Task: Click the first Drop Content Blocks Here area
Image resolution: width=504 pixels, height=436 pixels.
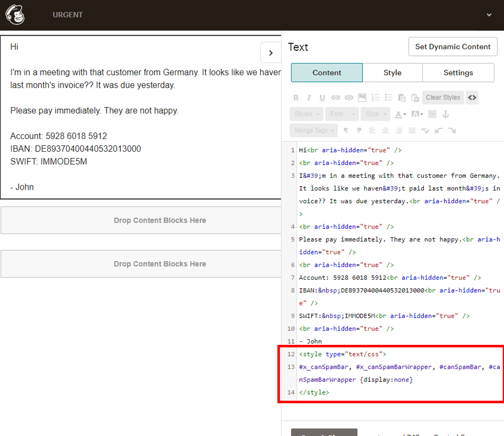Action: tap(141, 220)
